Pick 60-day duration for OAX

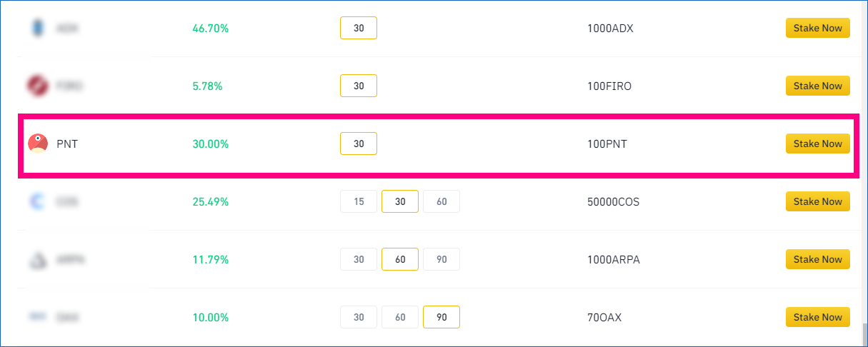(x=400, y=317)
